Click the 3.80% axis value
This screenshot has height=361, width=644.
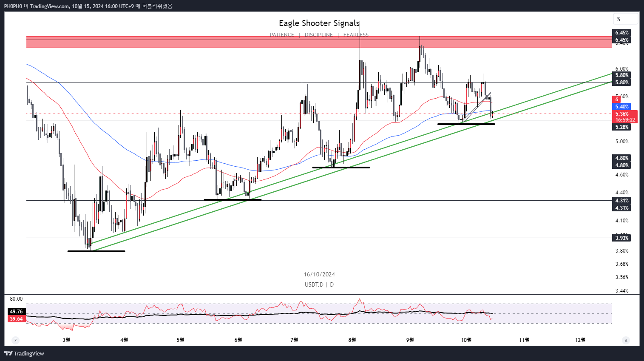tap(622, 251)
